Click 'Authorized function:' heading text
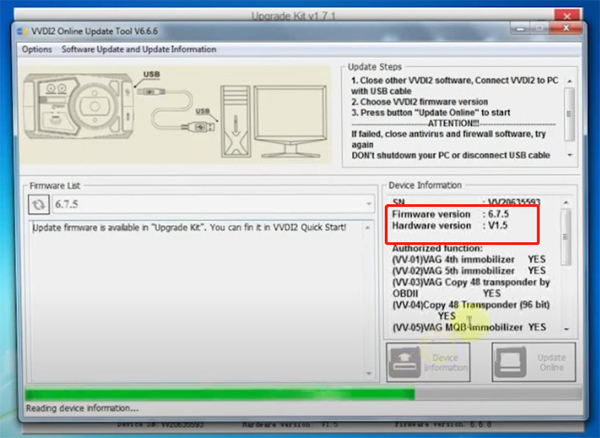This screenshot has width=600, height=438. click(437, 248)
